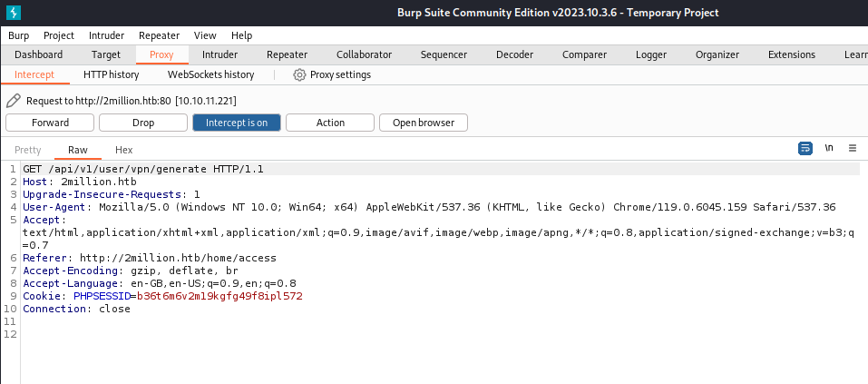Drop the intercepted request
The height and width of the screenshot is (384, 868).
tap(143, 123)
